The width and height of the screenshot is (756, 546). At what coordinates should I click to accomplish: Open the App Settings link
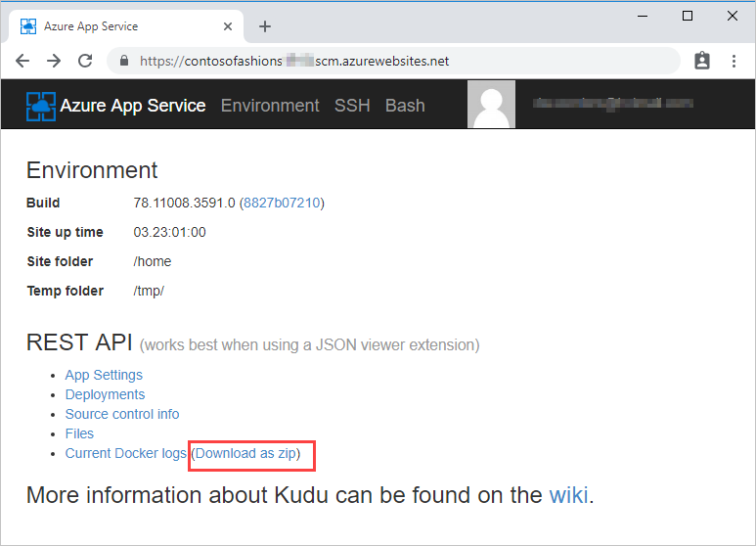(104, 375)
